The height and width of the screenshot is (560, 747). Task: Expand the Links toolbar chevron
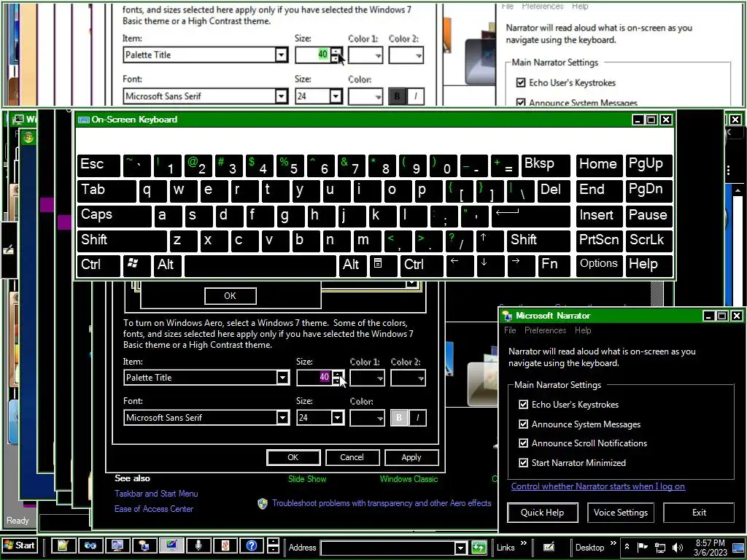click(x=524, y=543)
